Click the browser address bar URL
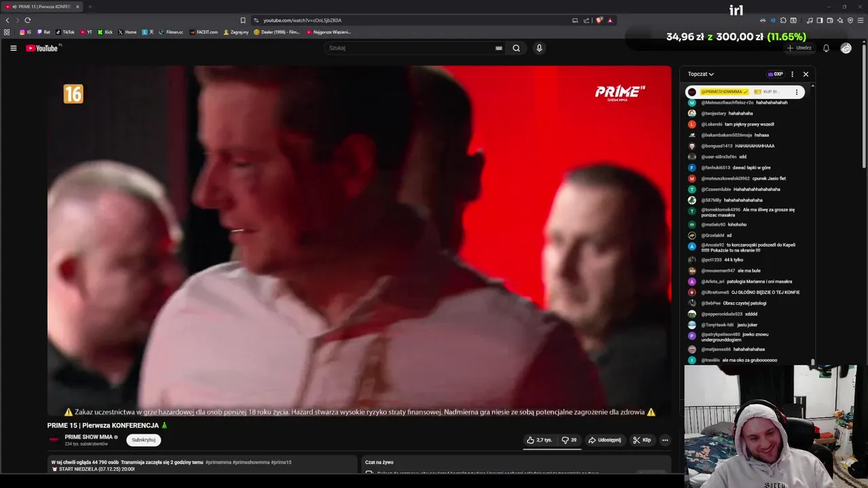 click(302, 20)
